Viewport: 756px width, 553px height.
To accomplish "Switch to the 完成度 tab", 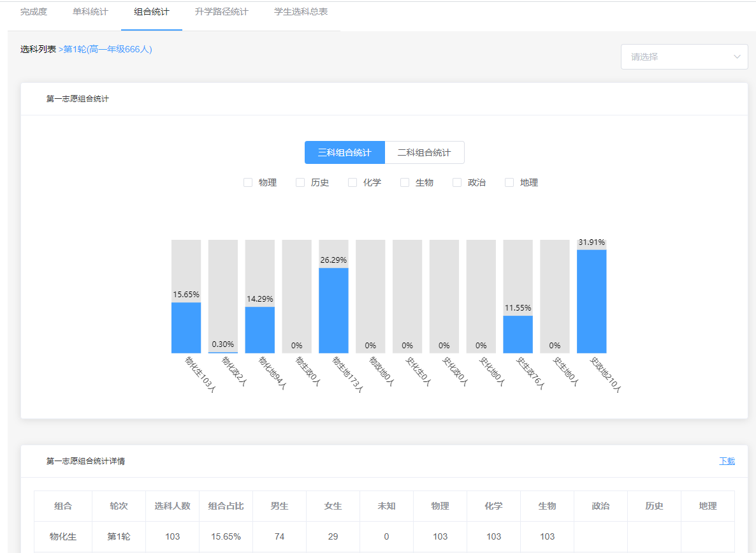I will 34,11.
